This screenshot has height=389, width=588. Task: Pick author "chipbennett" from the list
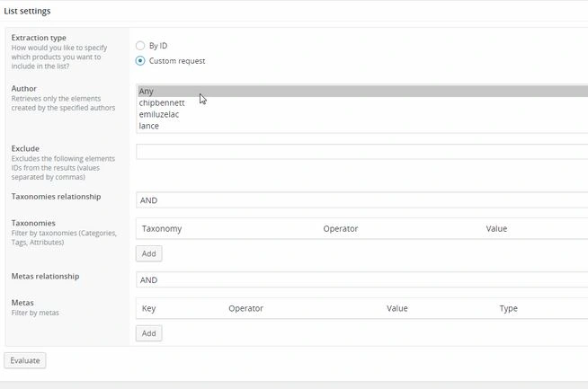tap(162, 103)
